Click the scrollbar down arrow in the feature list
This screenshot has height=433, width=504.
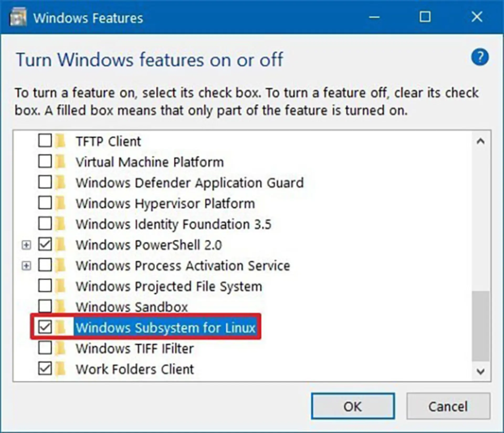[x=480, y=371]
